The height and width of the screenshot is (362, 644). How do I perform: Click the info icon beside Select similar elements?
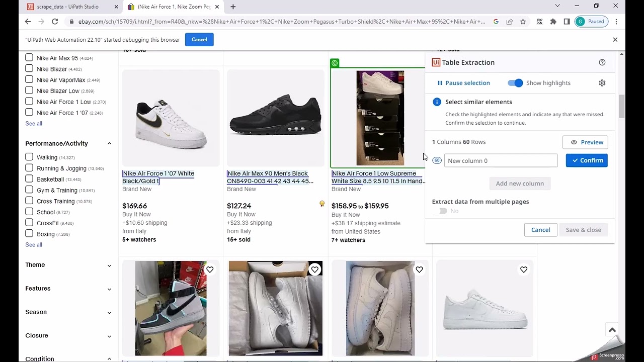[437, 102]
